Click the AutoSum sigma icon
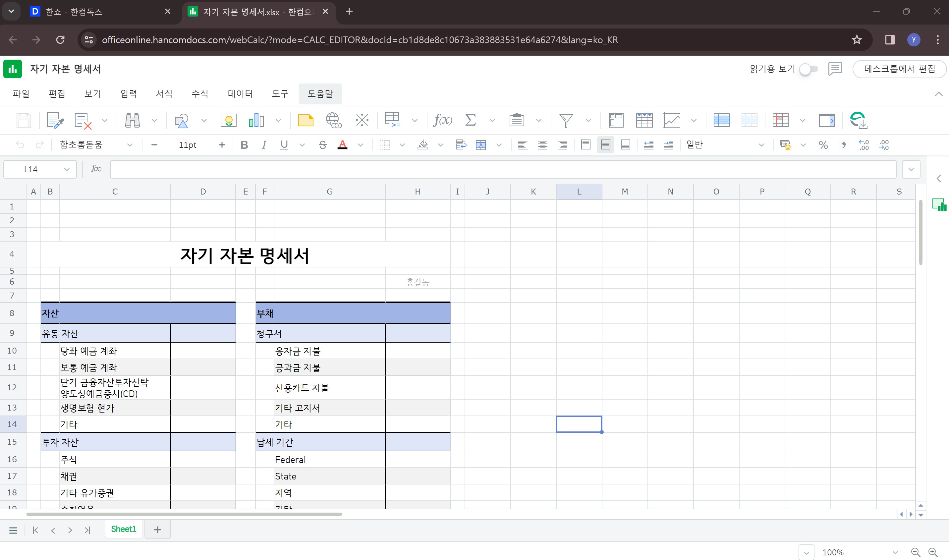Screen dimensions: 949x560 (x=470, y=120)
